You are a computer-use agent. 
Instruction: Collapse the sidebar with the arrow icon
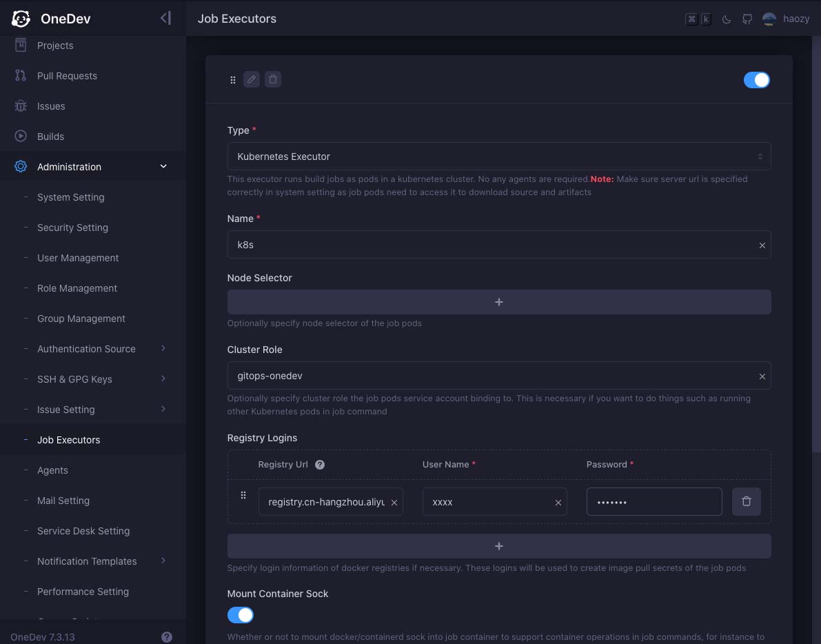pos(165,19)
